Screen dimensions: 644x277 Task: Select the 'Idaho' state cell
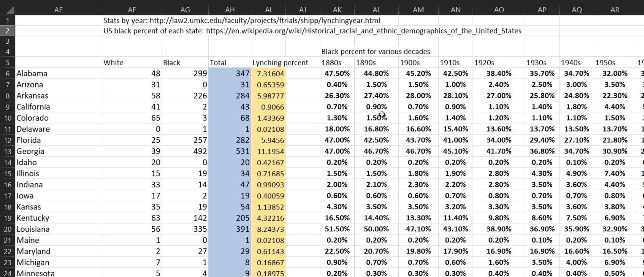click(x=58, y=163)
